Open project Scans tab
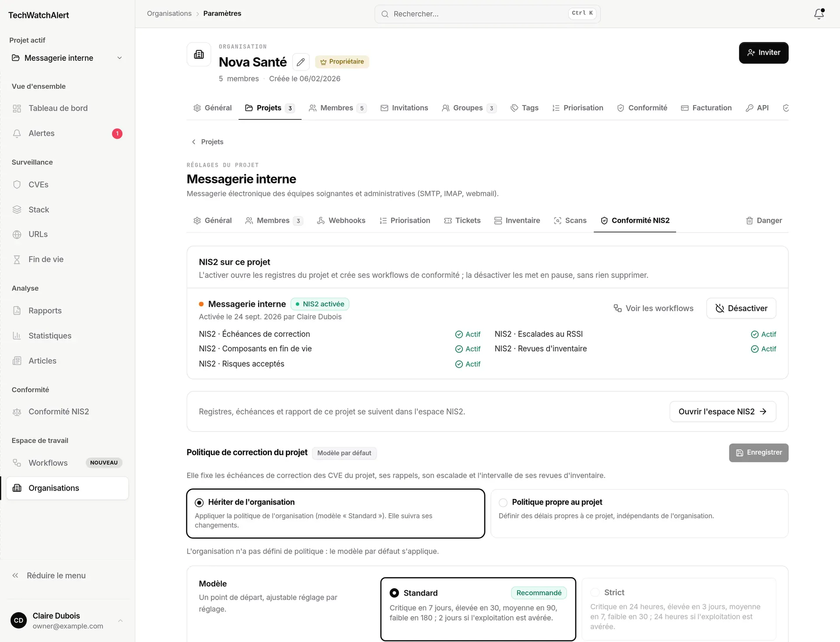The image size is (840, 642). pos(570,221)
